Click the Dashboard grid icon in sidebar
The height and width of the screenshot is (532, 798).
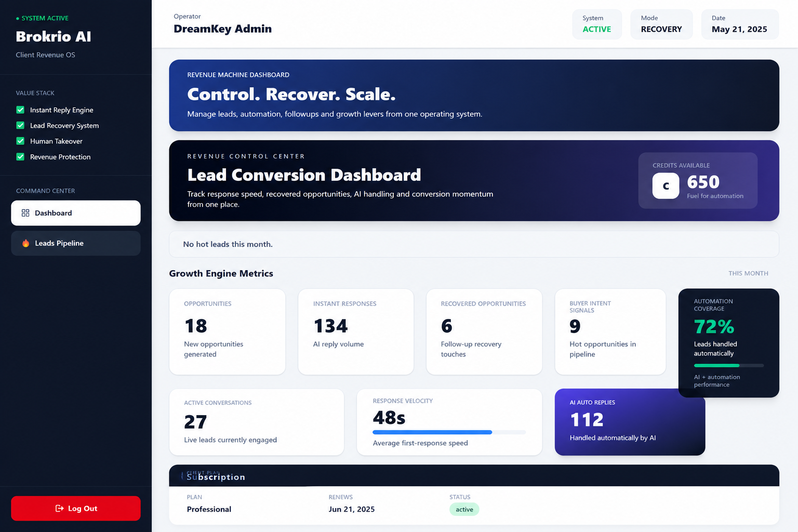click(x=25, y=213)
